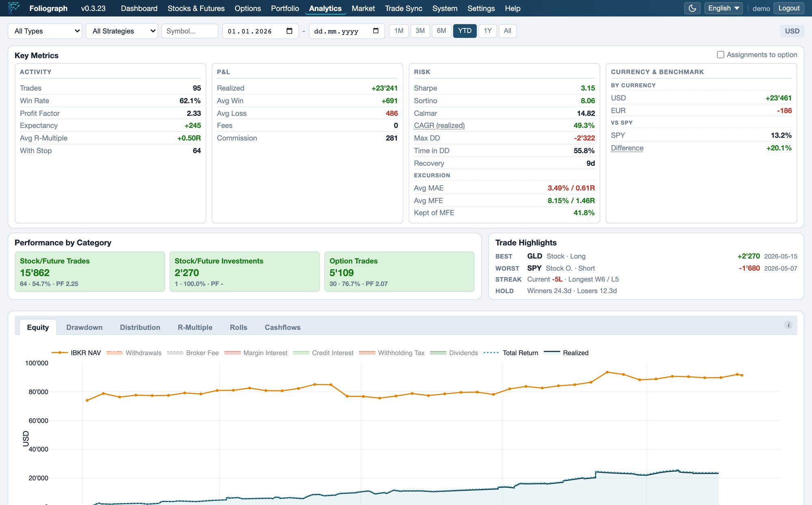Open the All Strategies dropdown
This screenshot has height=505, width=812.
click(x=122, y=31)
